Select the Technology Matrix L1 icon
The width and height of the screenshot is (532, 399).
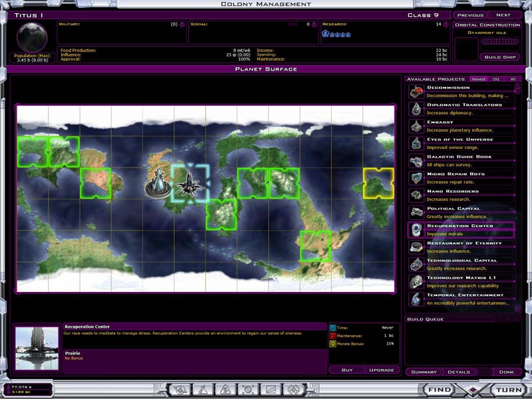(416, 282)
